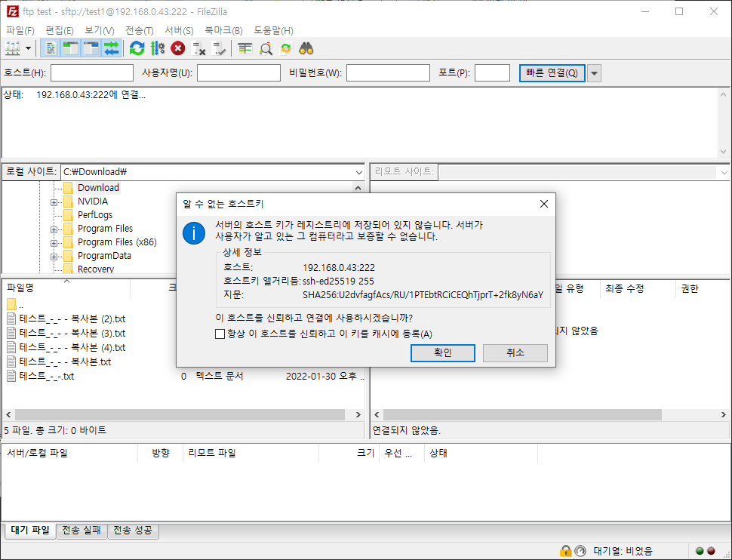
Task: Refresh the file and folder lists
Action: tap(137, 48)
